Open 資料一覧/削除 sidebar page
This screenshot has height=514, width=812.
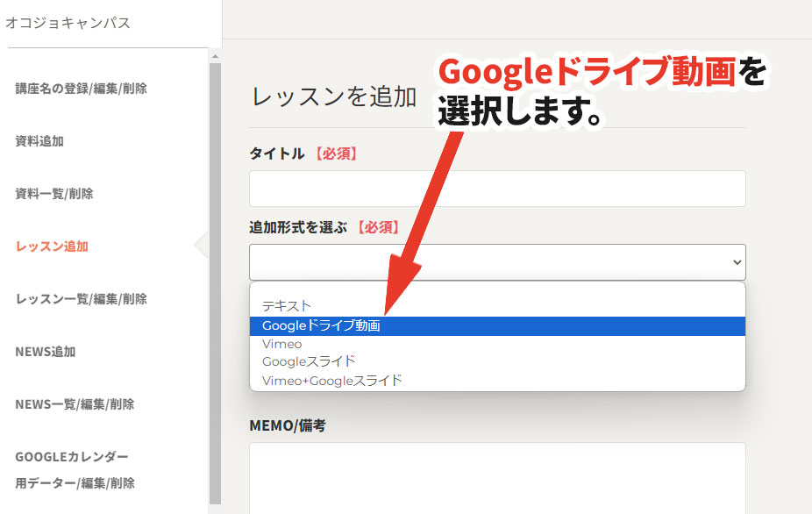click(53, 194)
